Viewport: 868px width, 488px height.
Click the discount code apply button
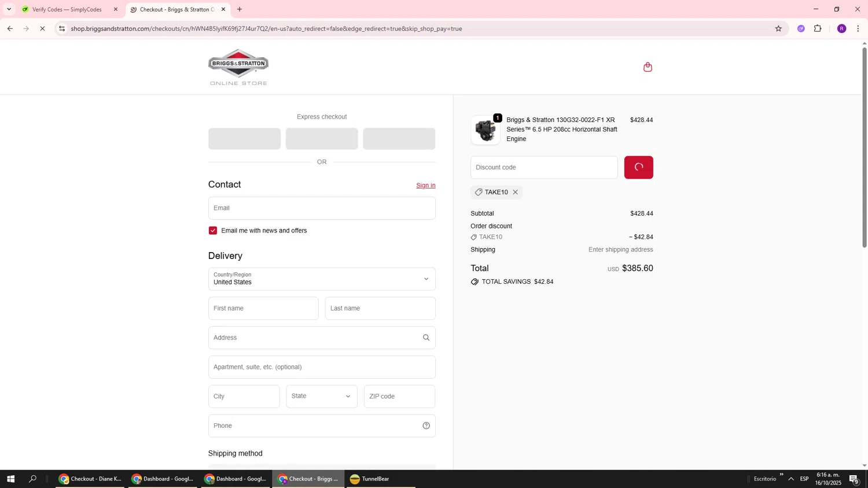[x=638, y=168]
